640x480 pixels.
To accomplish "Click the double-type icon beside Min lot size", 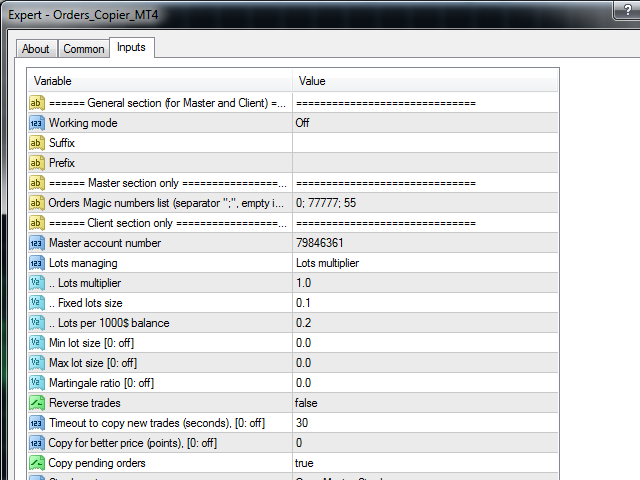I will pyautogui.click(x=37, y=343).
